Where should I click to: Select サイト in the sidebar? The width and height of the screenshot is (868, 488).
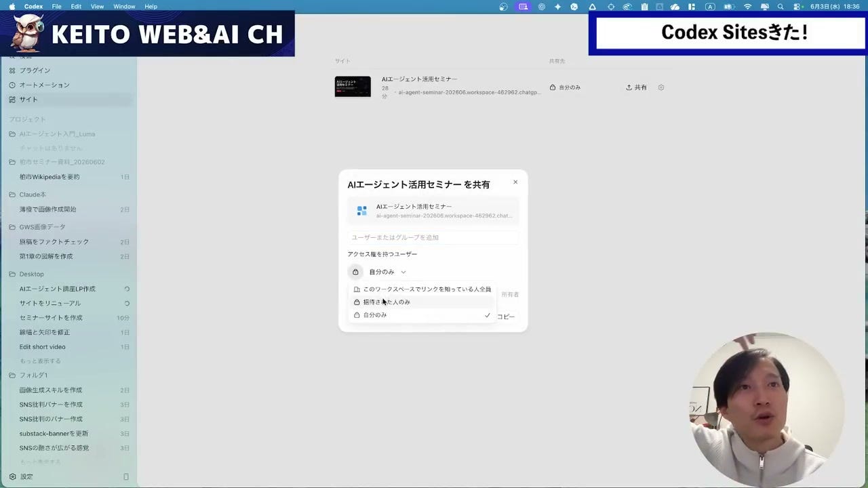pyautogui.click(x=68, y=100)
